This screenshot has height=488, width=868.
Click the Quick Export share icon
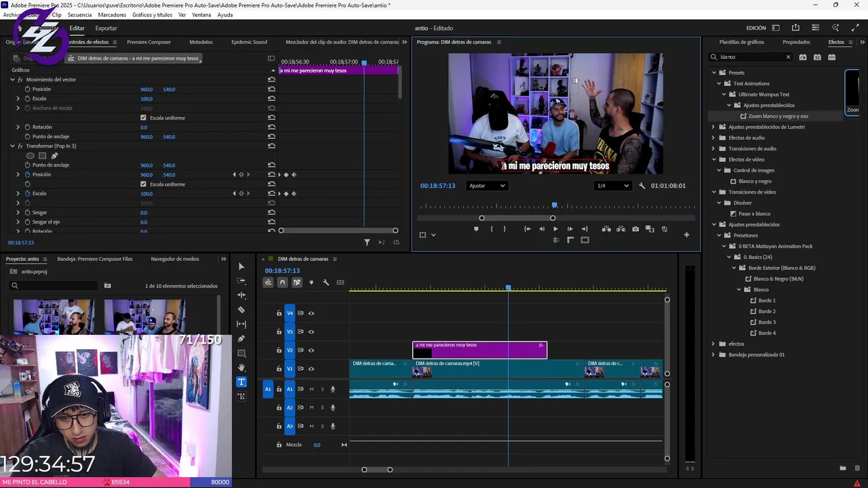[x=795, y=28]
